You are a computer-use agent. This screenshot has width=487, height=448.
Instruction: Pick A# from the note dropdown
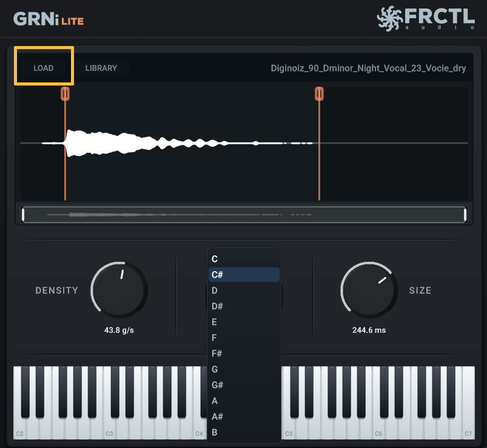point(244,416)
